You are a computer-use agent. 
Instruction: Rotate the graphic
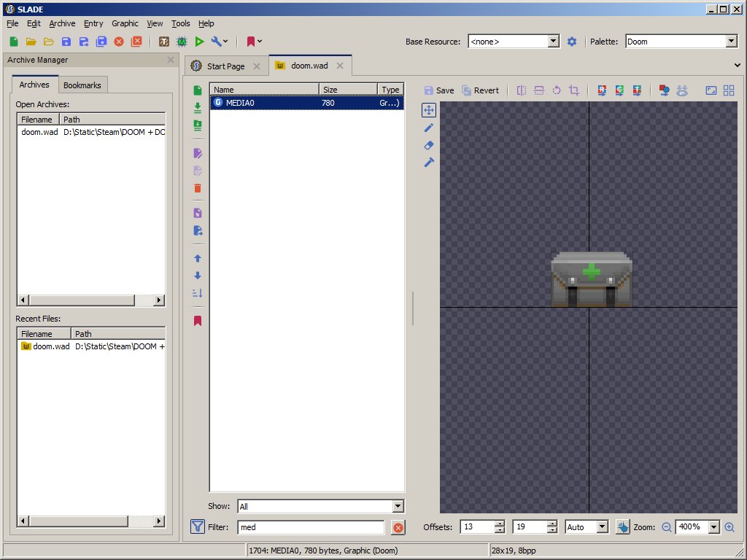tap(557, 90)
